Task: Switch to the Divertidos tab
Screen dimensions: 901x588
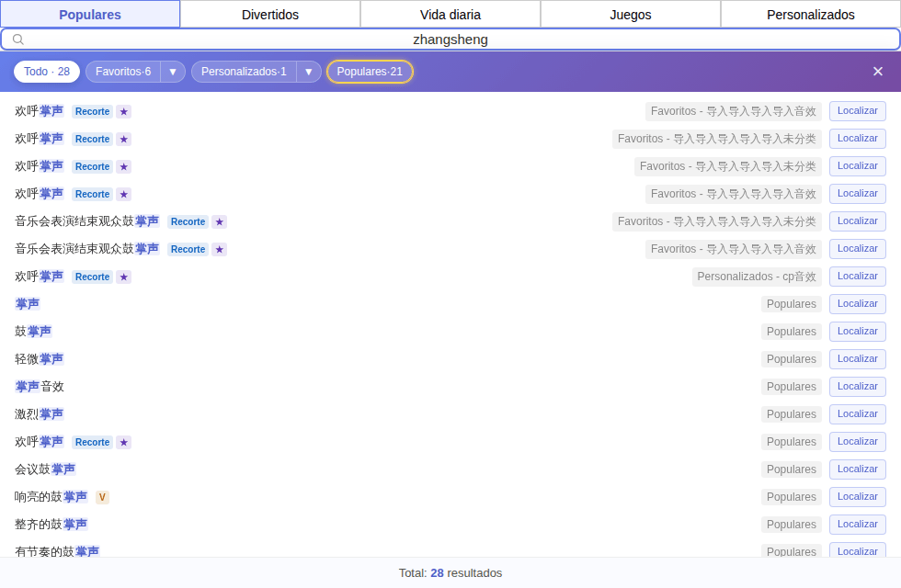Action: (270, 15)
